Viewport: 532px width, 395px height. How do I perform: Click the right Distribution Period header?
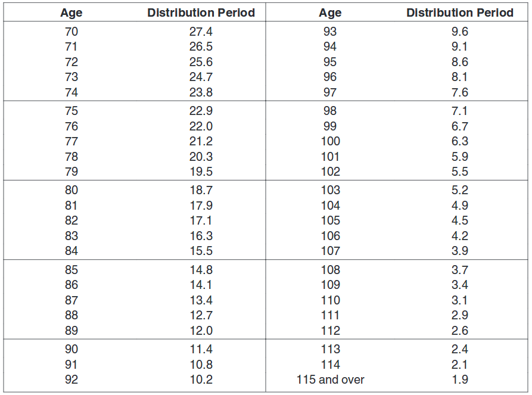460,13
